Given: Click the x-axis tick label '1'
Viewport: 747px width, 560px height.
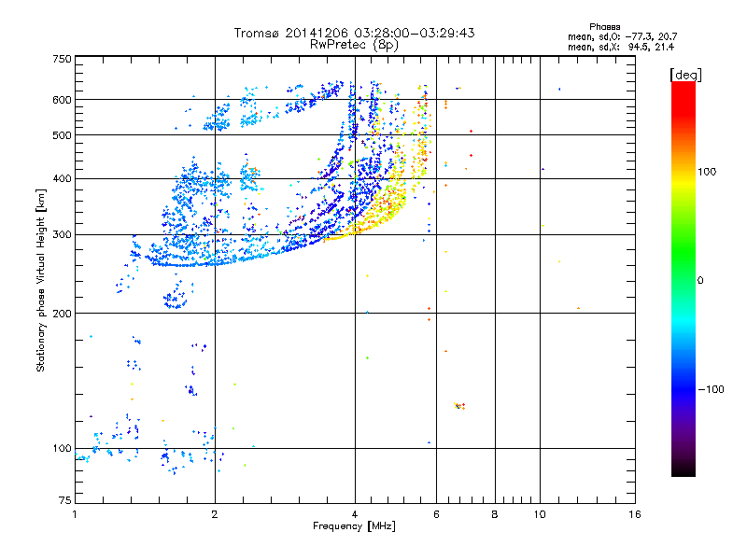Looking at the screenshot, I should pyautogui.click(x=75, y=514).
